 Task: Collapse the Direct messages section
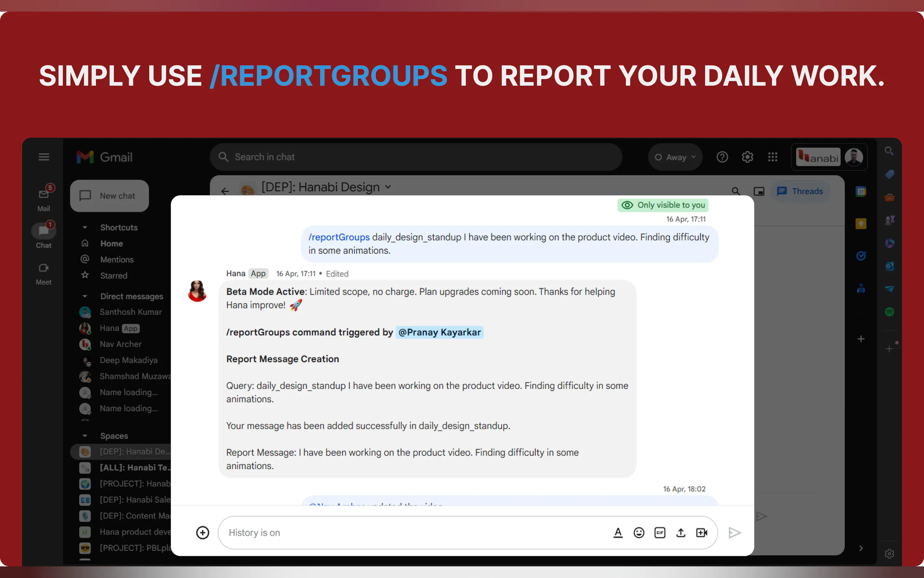pos(85,296)
